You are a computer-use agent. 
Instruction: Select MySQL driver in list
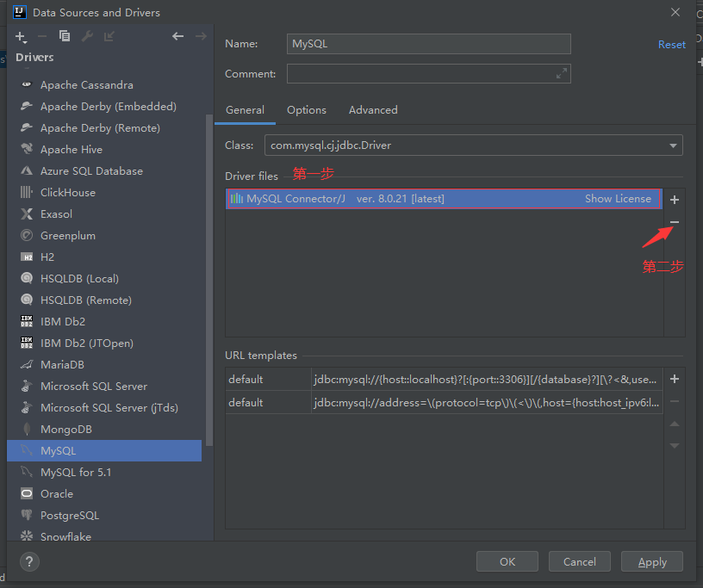[x=104, y=450]
